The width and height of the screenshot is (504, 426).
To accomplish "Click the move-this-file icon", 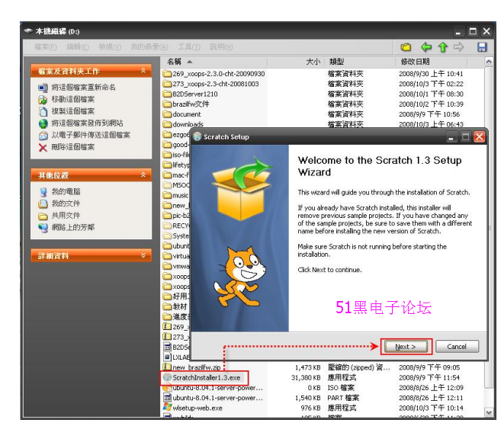I will [43, 99].
